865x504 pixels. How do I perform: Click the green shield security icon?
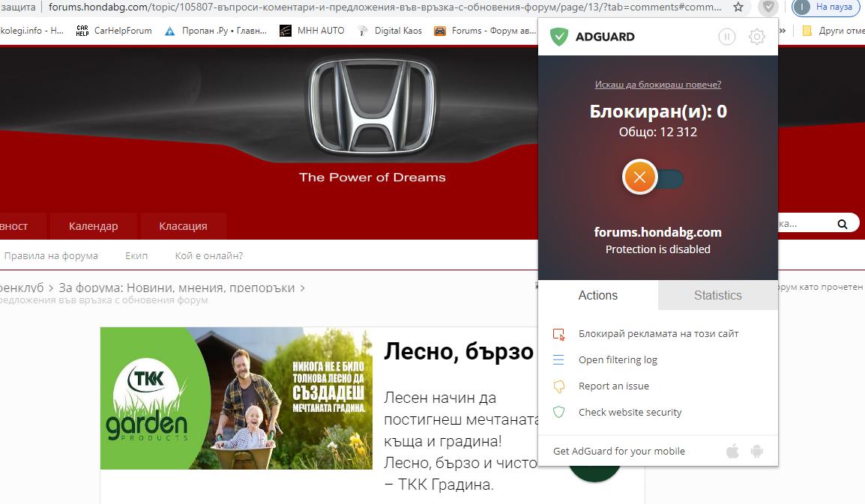tap(559, 412)
